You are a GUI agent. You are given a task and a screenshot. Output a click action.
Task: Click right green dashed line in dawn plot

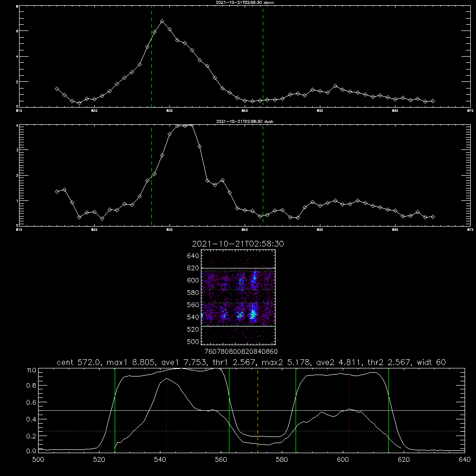click(x=263, y=57)
